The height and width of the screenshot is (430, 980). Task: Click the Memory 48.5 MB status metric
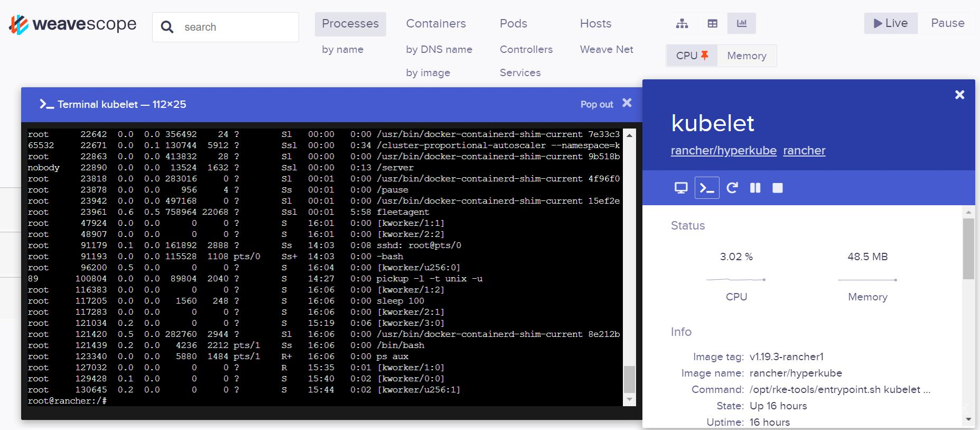[867, 257]
